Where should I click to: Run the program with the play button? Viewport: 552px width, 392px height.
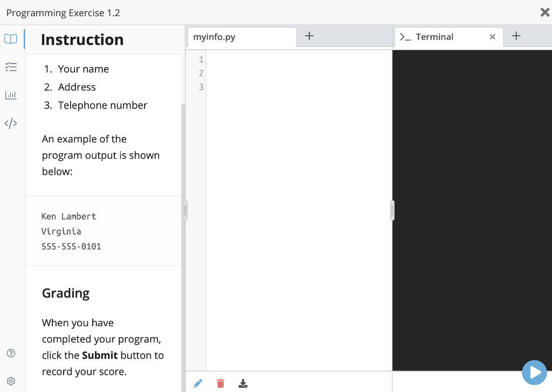pyautogui.click(x=534, y=373)
